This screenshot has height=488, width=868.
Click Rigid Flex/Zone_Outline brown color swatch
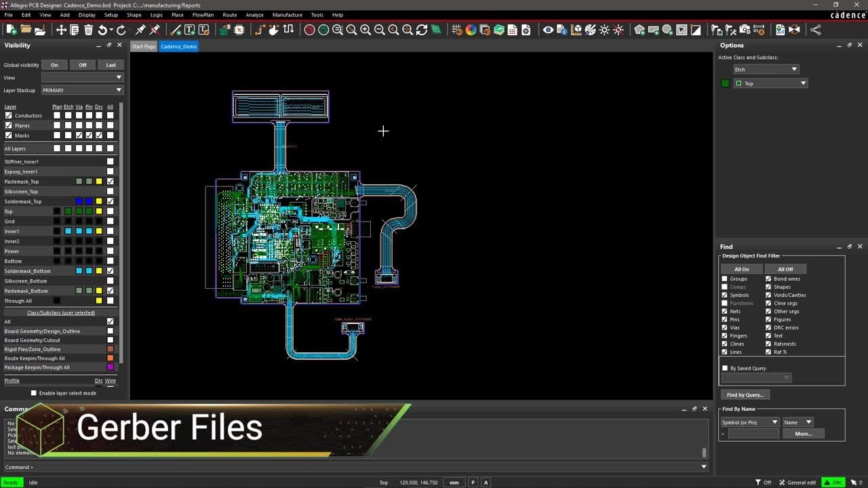pos(111,349)
